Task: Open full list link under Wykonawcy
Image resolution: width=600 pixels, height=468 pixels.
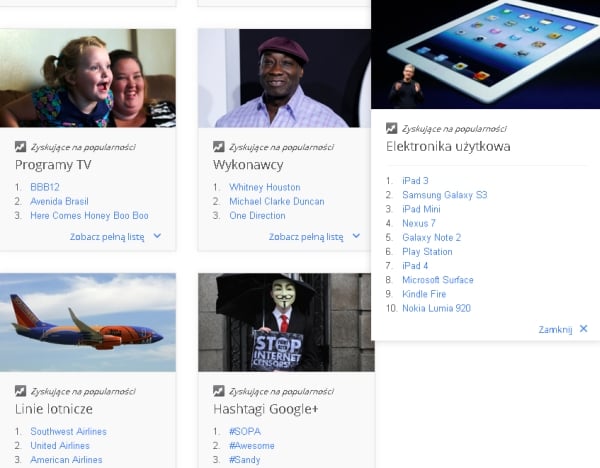Action: click(306, 237)
